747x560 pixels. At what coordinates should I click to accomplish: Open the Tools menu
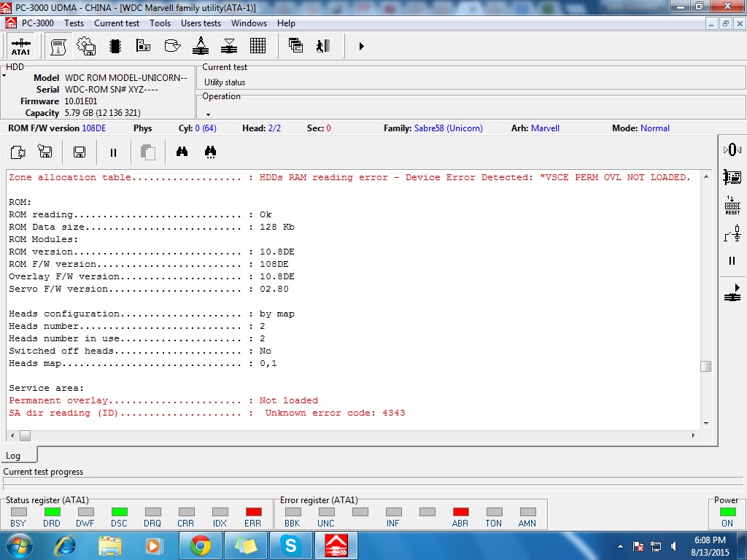pos(160,23)
